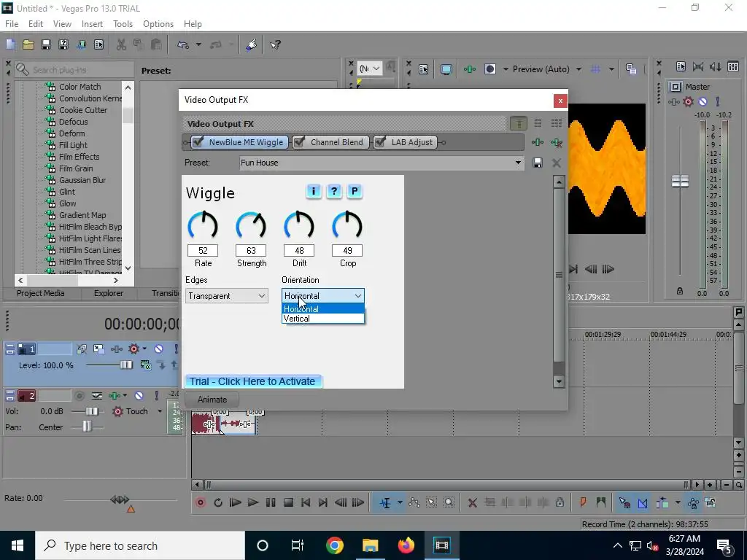747x560 pixels.
Task: Click the Video Preview FX icon
Action: (x=469, y=69)
